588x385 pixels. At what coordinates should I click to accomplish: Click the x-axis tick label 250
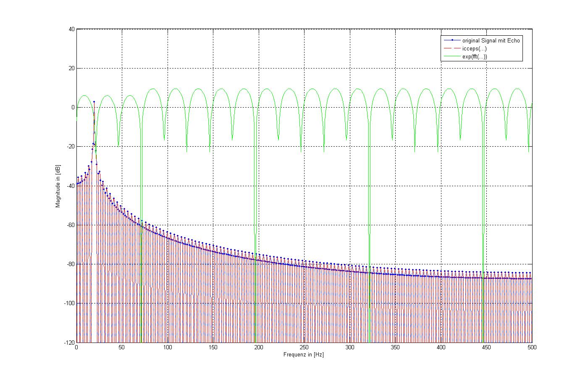click(x=304, y=348)
